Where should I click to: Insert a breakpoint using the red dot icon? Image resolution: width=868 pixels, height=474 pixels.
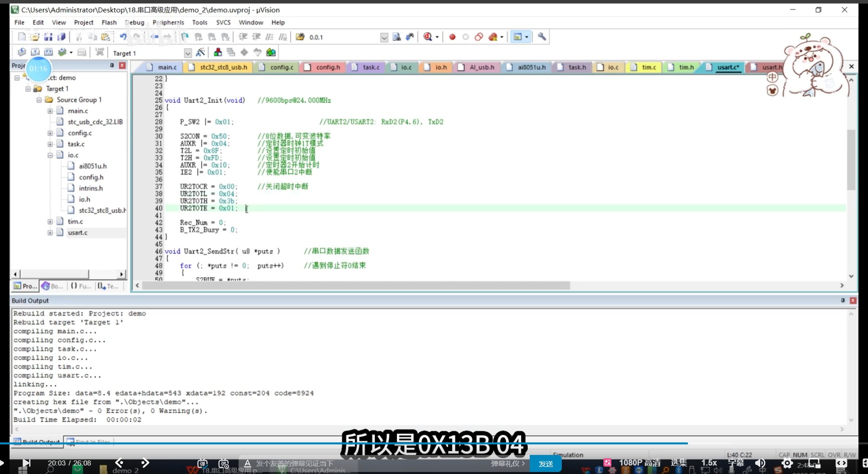[452, 37]
